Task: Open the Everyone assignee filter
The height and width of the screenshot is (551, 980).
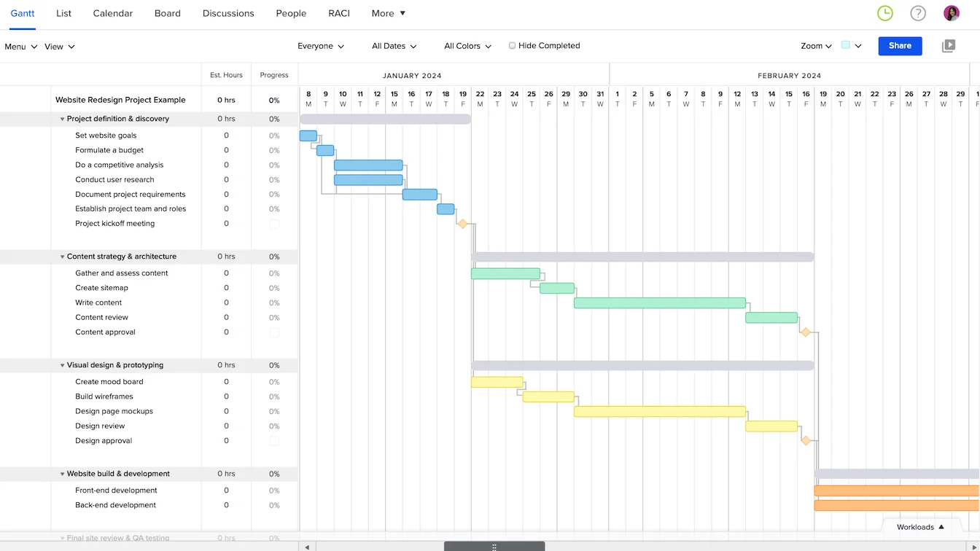Action: (321, 45)
